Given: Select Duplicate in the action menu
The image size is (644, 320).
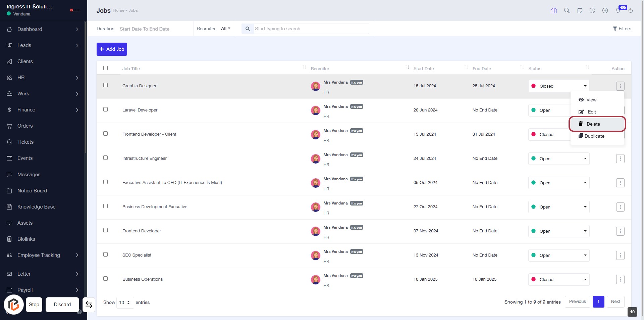Looking at the screenshot, I should (x=594, y=136).
